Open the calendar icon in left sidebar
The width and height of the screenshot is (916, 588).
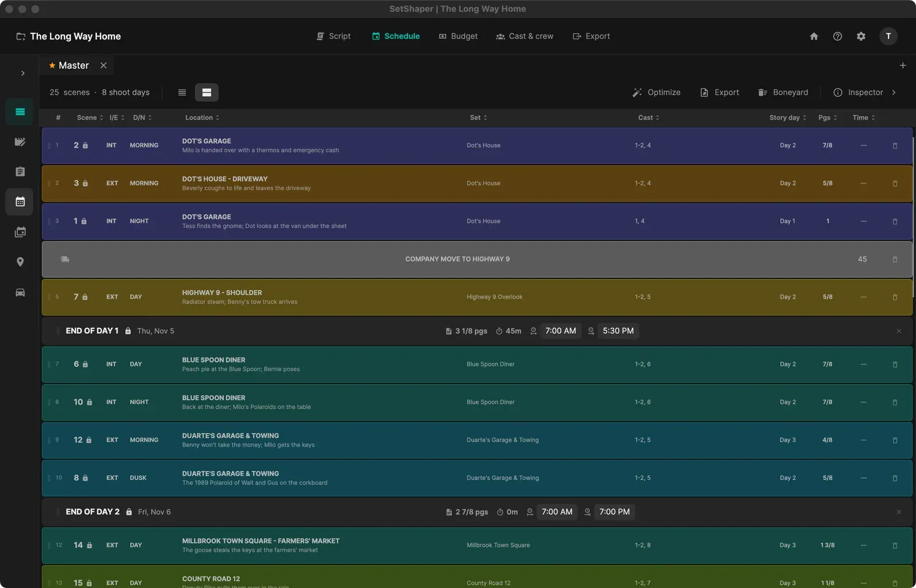point(20,202)
